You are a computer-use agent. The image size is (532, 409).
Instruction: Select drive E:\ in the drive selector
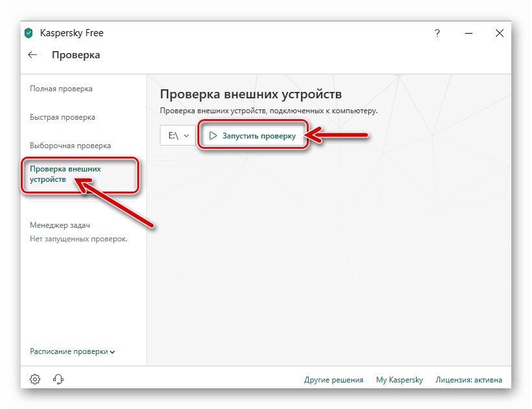tap(173, 136)
